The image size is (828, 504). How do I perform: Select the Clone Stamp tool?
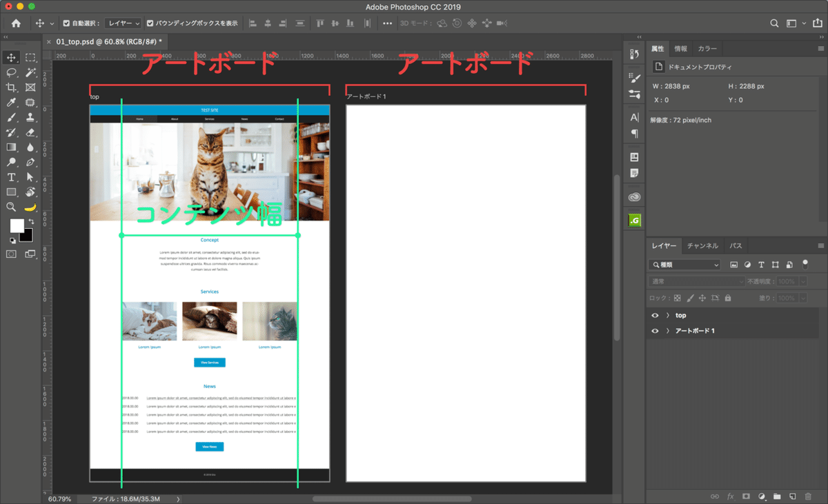pyautogui.click(x=30, y=117)
